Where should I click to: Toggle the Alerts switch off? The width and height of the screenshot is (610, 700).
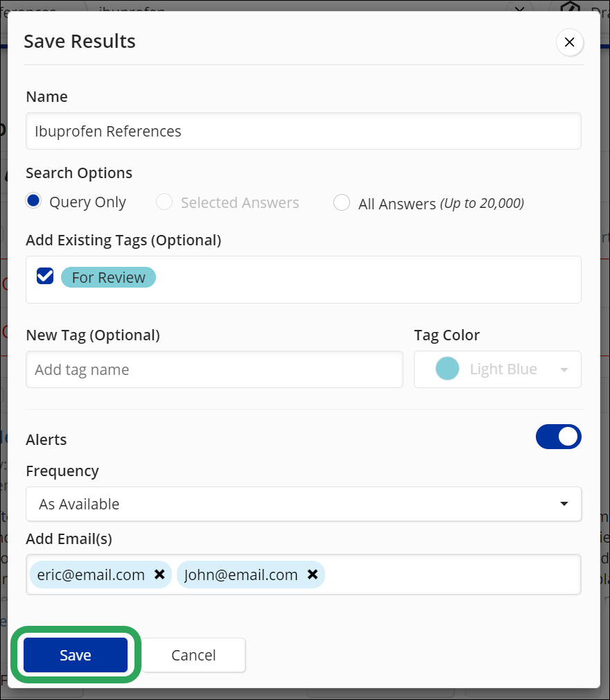point(558,437)
